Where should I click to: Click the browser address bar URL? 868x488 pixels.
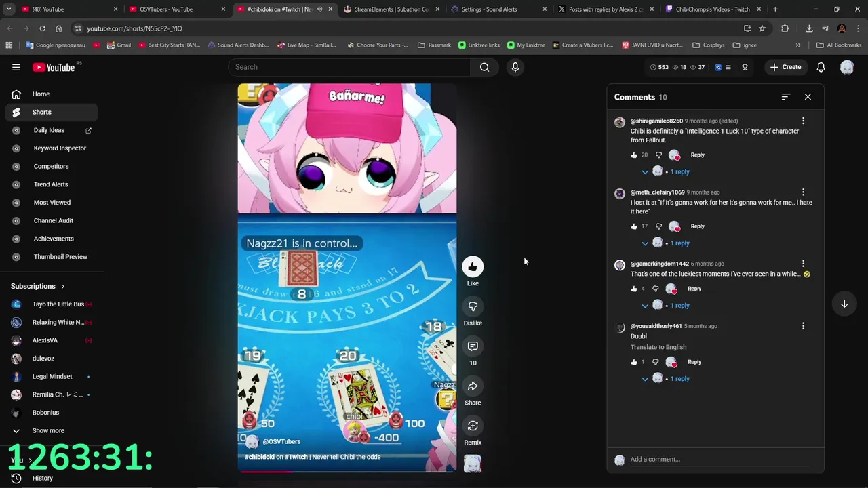tap(134, 28)
